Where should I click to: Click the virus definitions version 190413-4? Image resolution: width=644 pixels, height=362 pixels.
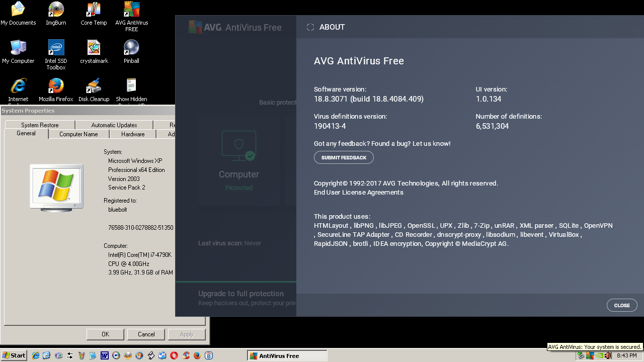[330, 126]
